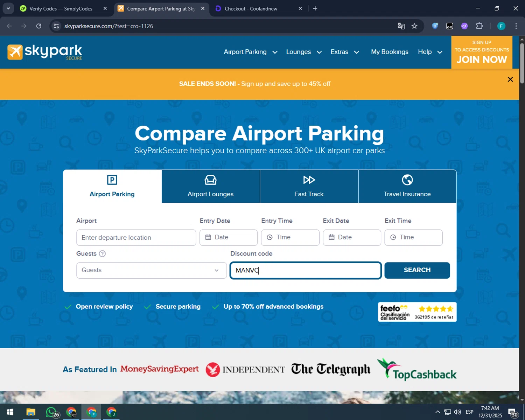
Task: Open File Explorer from taskbar
Action: (31, 412)
